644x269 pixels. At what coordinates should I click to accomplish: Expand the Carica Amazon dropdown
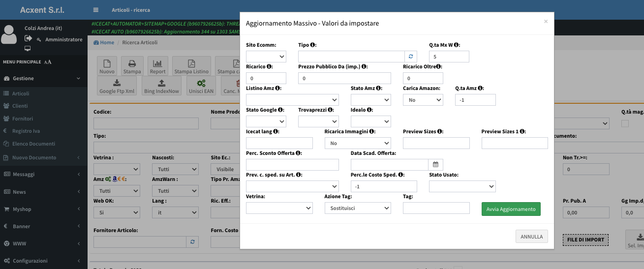point(423,100)
